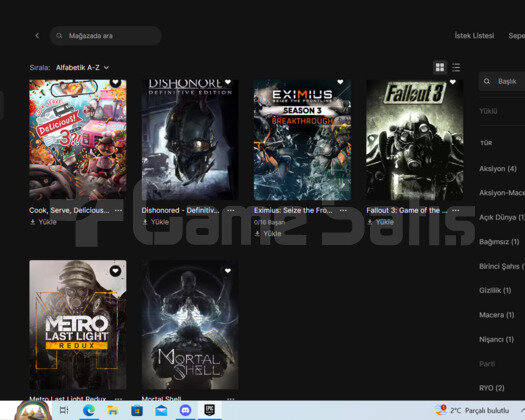Open the Eximius Season 3 cover

pyautogui.click(x=302, y=140)
